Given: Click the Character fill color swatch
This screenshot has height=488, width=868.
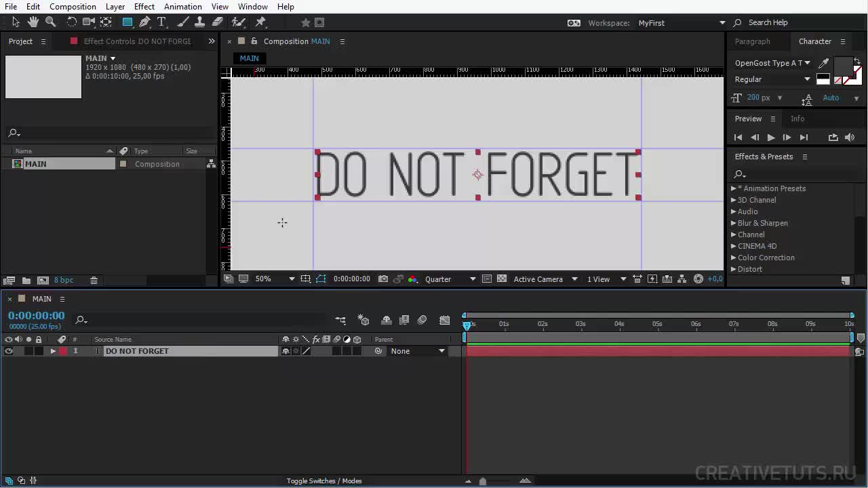Looking at the screenshot, I should (x=843, y=67).
